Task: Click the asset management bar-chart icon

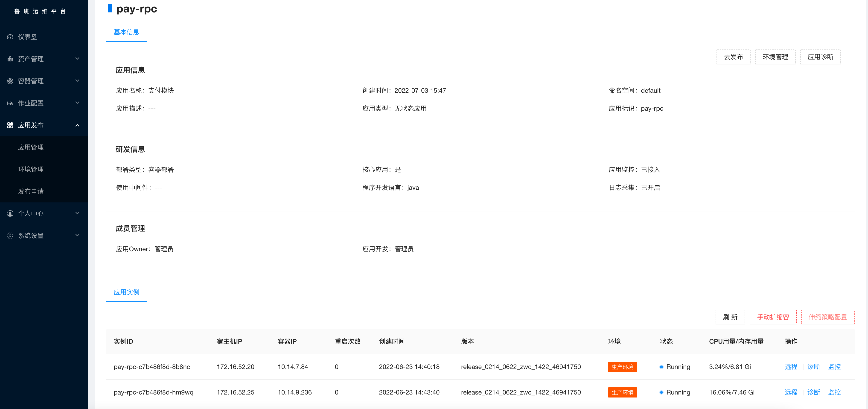Action: click(x=10, y=59)
